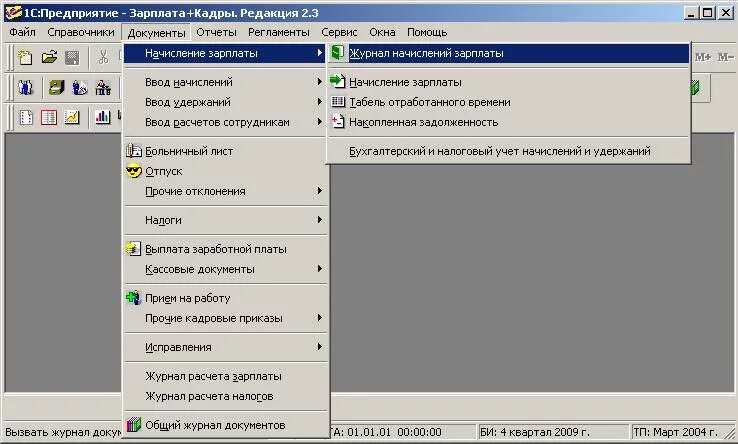The width and height of the screenshot is (738, 444).
Task: Click the colored bar chart icon
Action: [102, 117]
